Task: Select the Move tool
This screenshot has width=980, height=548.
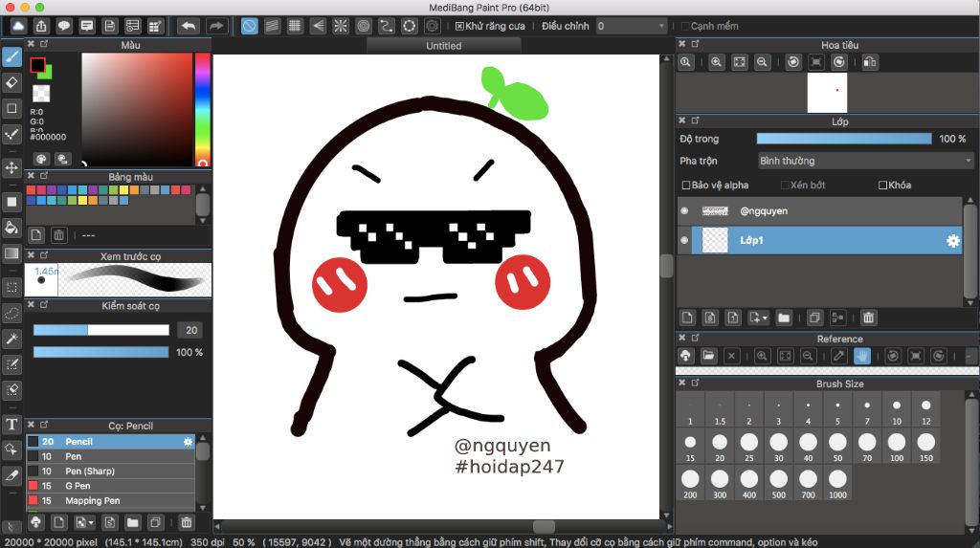Action: 11,167
